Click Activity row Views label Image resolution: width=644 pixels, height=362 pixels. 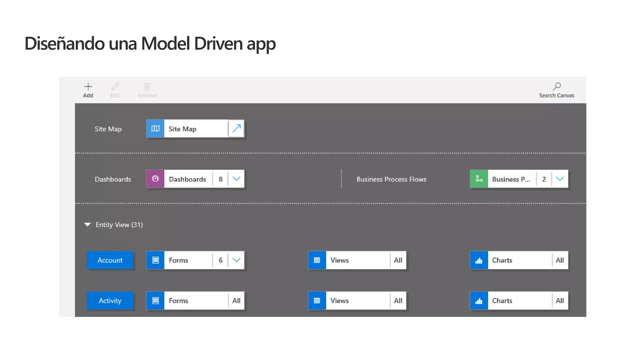point(340,301)
